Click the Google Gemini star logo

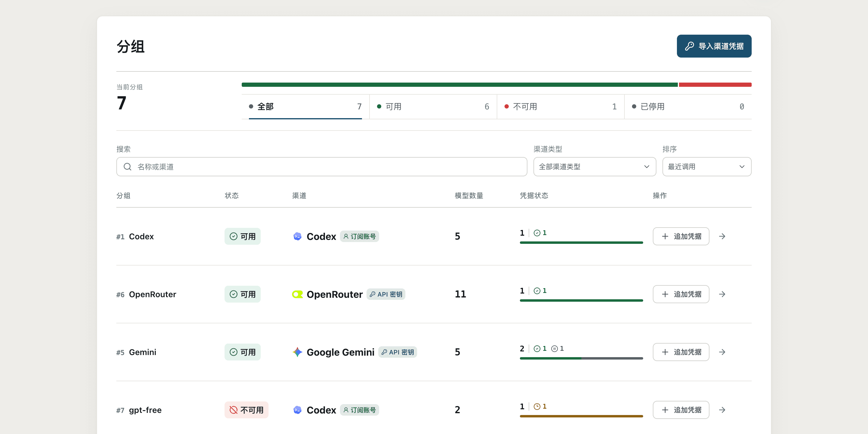[297, 352]
